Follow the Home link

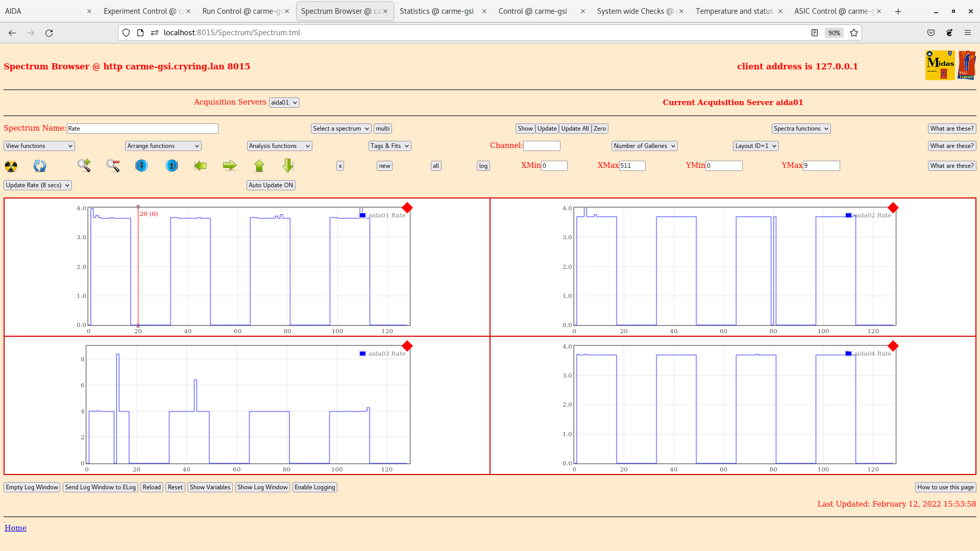point(15,528)
